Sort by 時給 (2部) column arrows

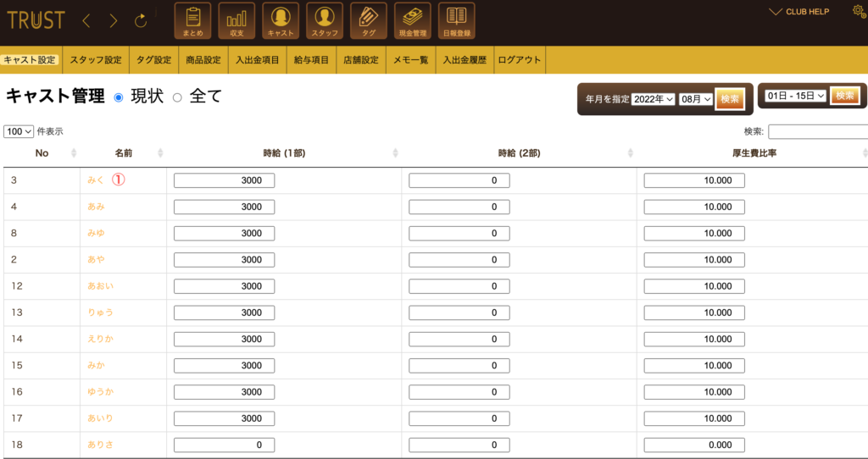(x=631, y=153)
